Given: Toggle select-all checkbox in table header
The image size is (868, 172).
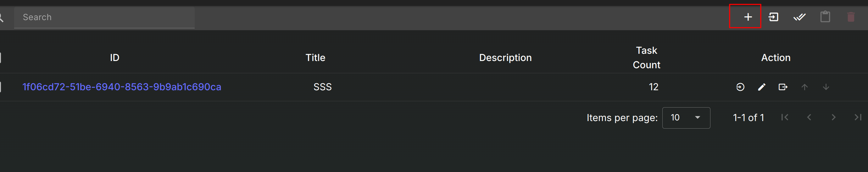Looking at the screenshot, I should pos(0,58).
